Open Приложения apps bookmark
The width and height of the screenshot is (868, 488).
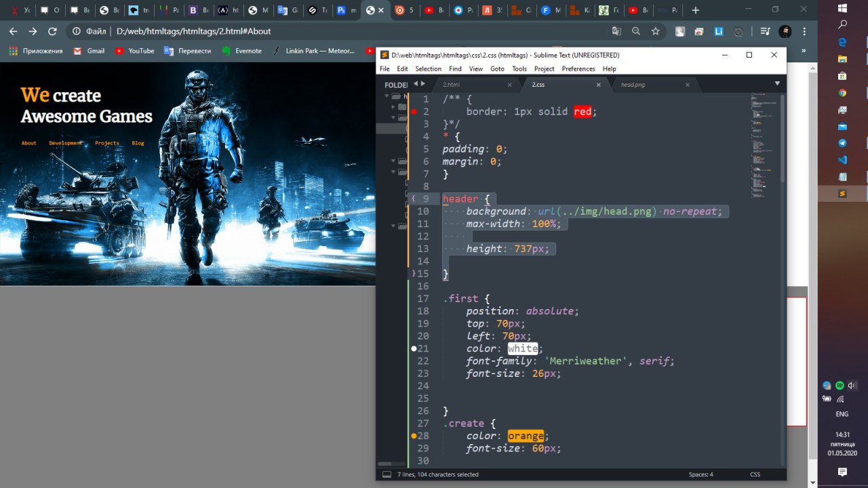35,51
